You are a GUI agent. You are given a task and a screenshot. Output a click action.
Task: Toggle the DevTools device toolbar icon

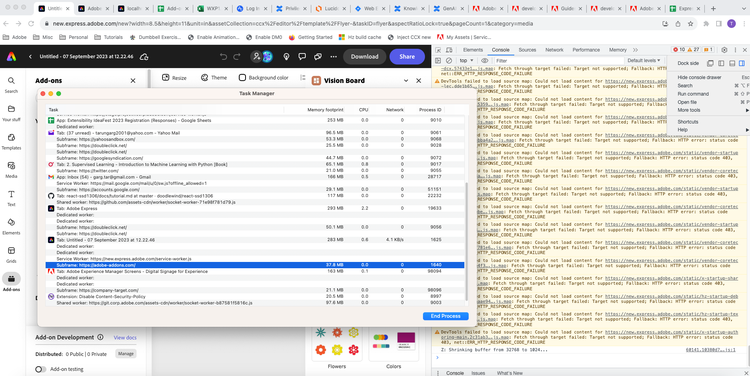449,50
